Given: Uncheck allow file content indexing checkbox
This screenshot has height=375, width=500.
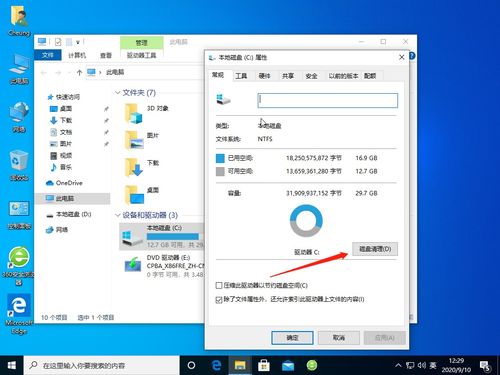Looking at the screenshot, I should point(219,300).
